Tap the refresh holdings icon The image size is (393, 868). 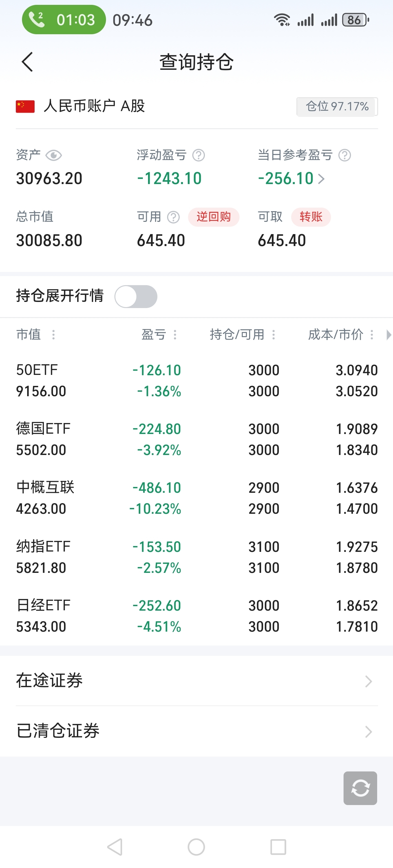coord(360,788)
